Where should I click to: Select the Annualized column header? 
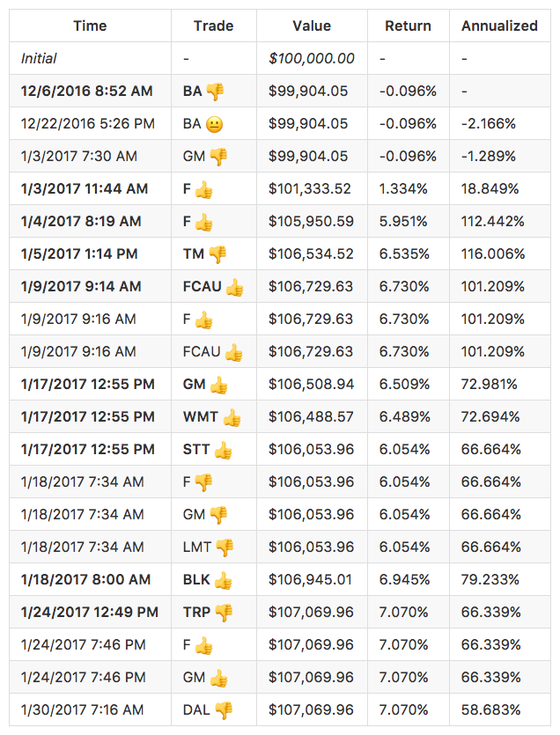(499, 26)
